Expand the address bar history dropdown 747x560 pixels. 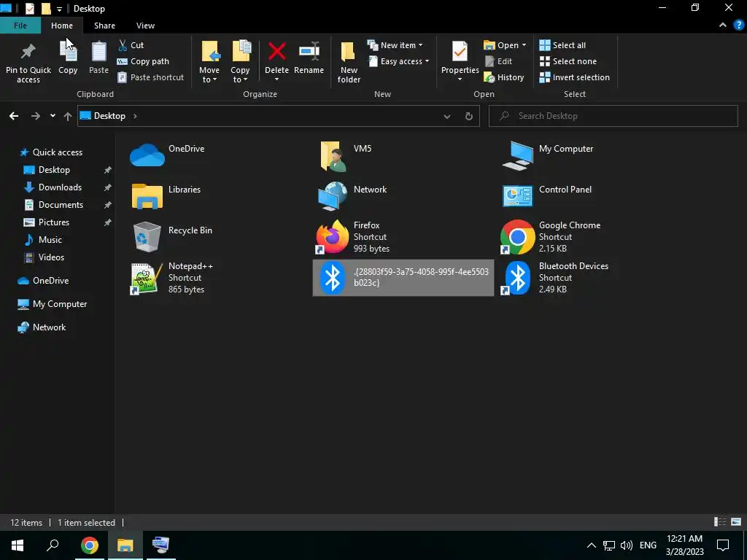tap(447, 116)
